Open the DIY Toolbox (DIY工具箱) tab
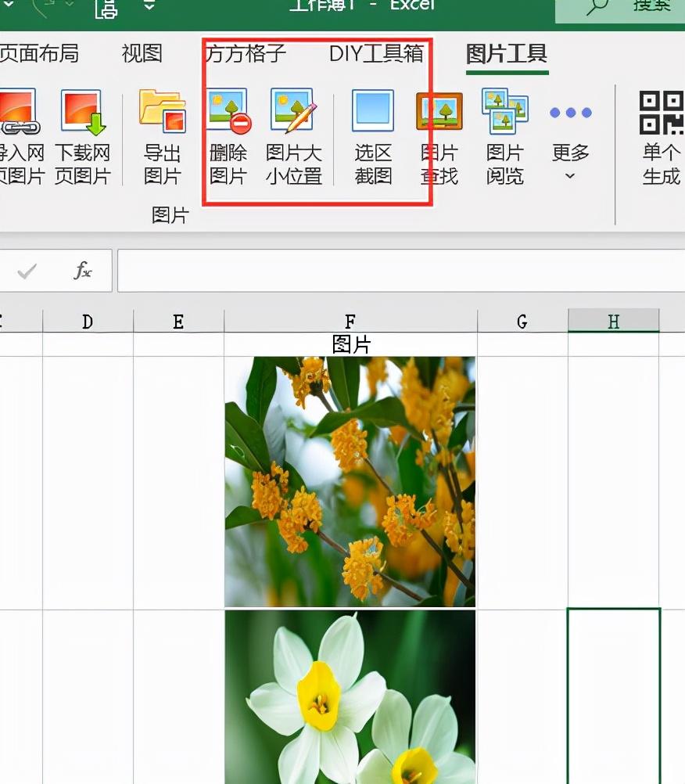Viewport: 685px width, 784px height. (x=376, y=53)
